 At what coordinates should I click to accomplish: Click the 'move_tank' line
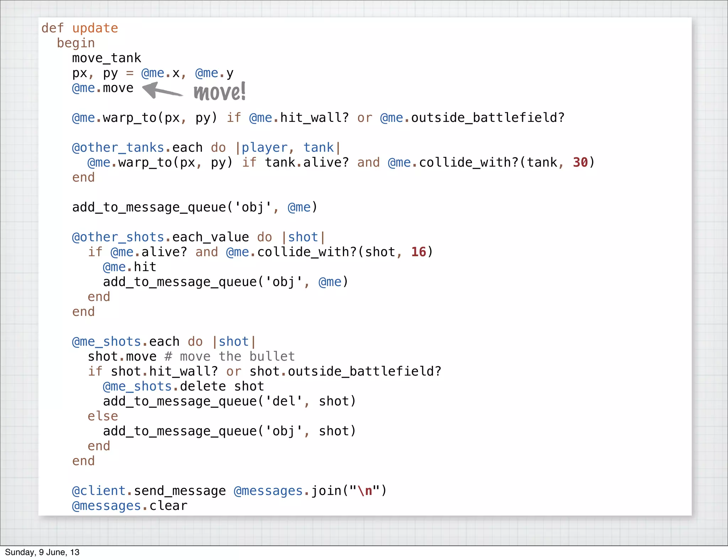tap(107, 58)
